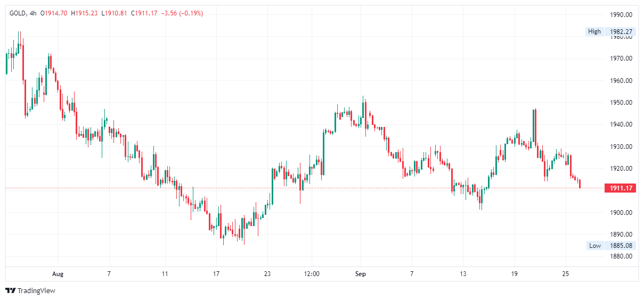Click the 25 date label on time axis

point(566,274)
